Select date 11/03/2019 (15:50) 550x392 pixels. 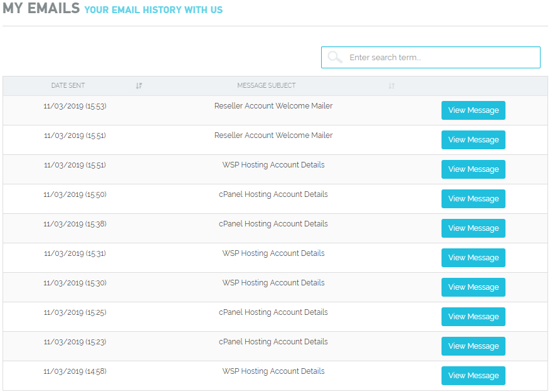[x=75, y=194]
